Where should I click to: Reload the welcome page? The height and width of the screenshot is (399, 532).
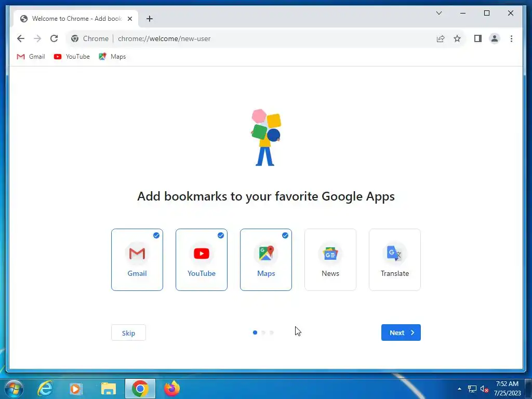click(x=54, y=38)
